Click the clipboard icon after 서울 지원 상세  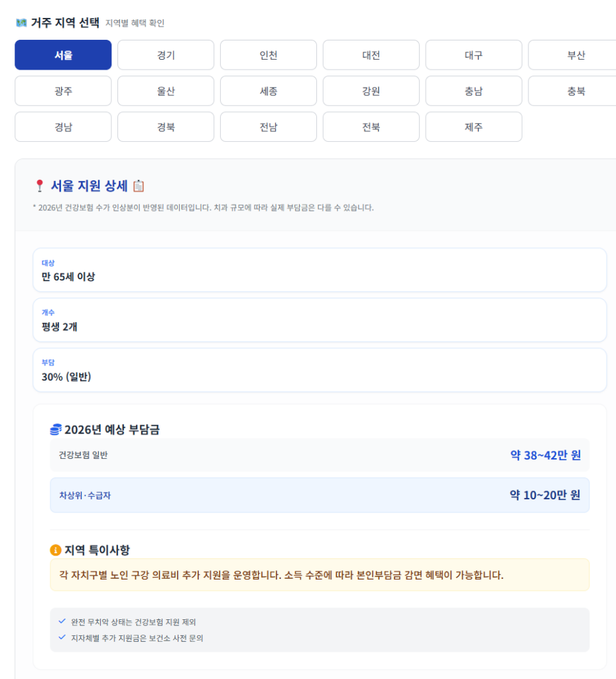coord(139,186)
